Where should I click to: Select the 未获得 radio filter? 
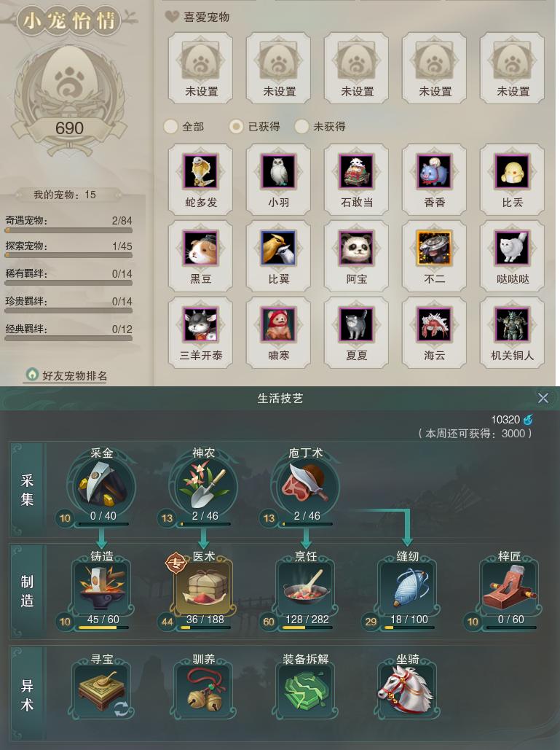pyautogui.click(x=301, y=126)
